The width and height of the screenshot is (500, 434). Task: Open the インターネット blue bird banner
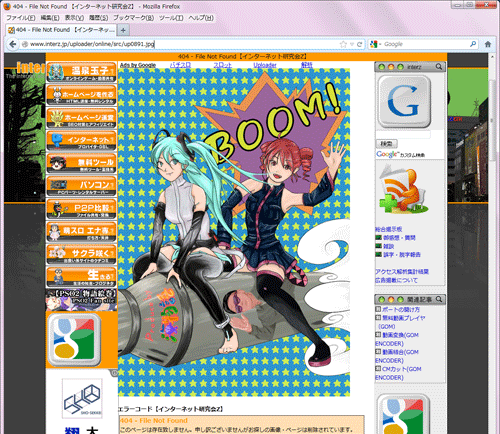pos(81,141)
